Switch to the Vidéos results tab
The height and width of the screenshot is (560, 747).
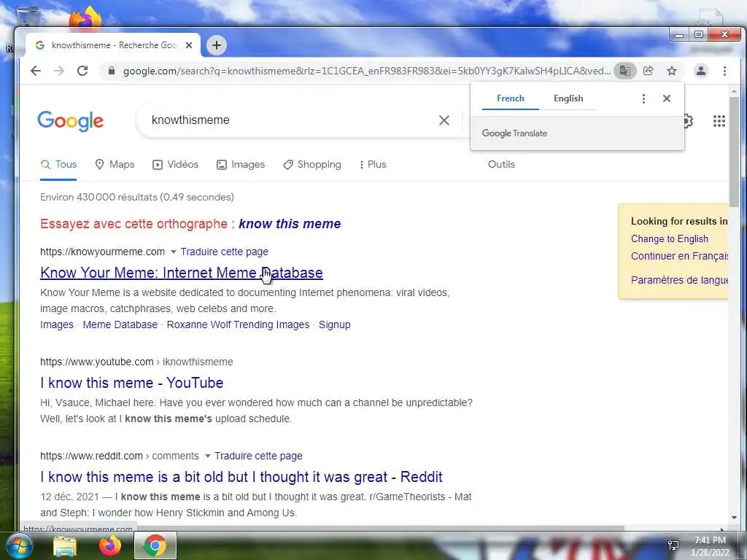click(175, 165)
